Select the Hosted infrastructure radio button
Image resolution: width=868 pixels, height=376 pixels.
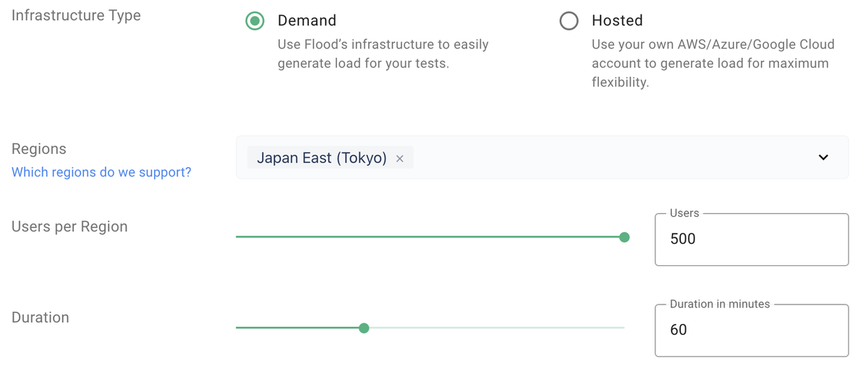[569, 21]
